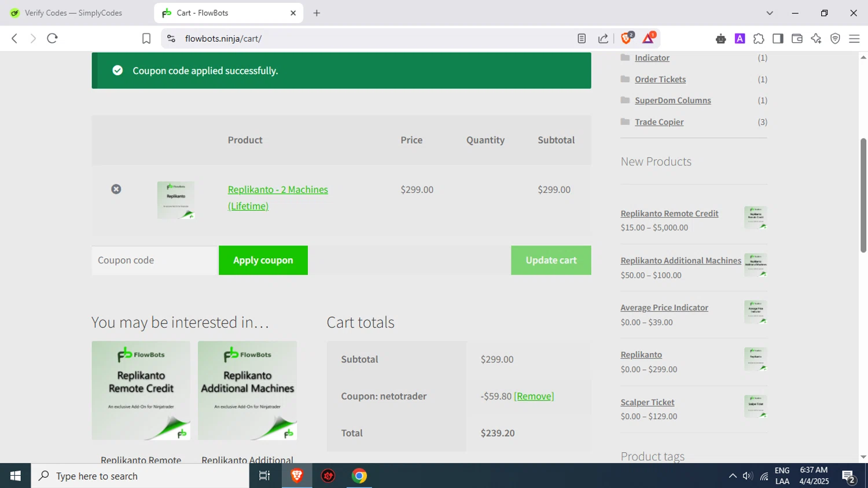Open the browser hamburger menu
Viewport: 868px width, 488px height.
854,39
